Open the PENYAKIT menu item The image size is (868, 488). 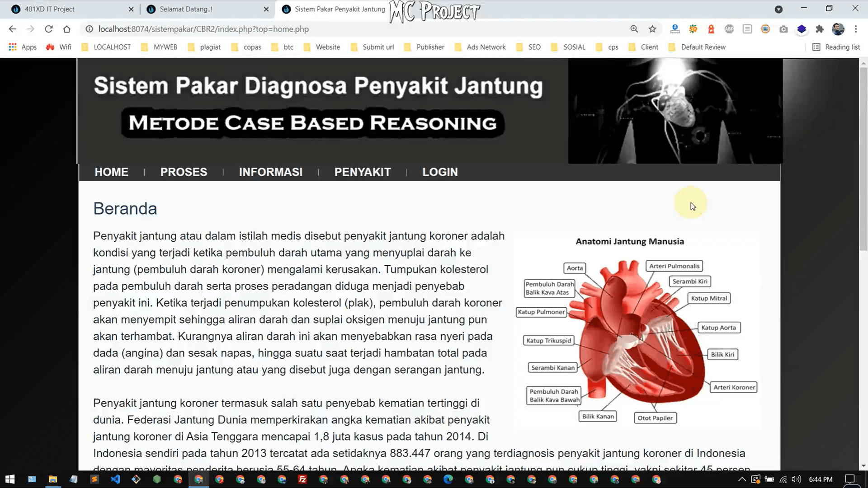[363, 172]
